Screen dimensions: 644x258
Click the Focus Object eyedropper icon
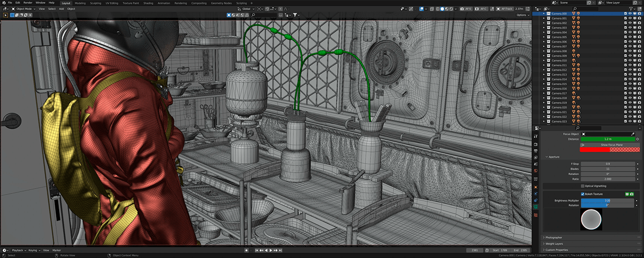(x=633, y=134)
